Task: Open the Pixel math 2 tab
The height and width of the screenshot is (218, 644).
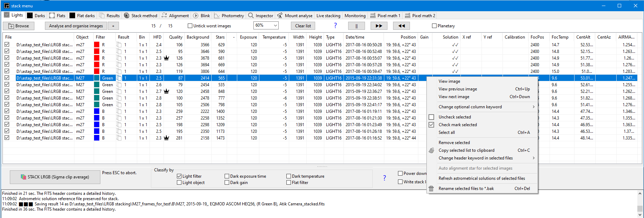Action: 420,15
